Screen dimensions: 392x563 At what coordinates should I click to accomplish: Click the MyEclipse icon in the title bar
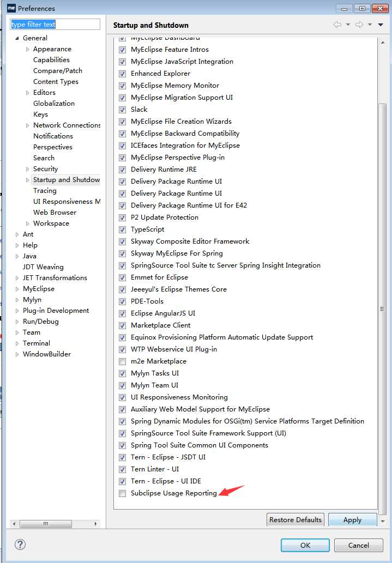[x=11, y=8]
